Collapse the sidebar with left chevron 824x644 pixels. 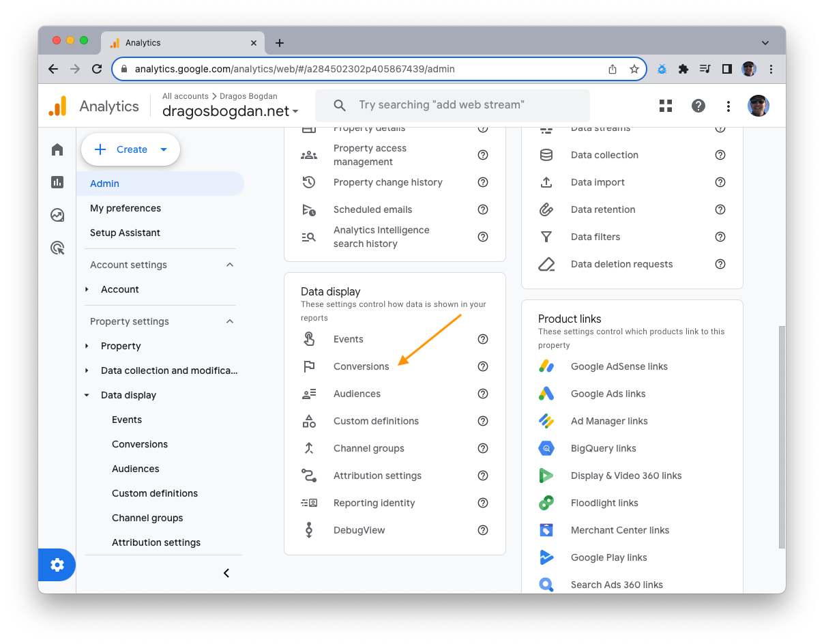pos(226,573)
